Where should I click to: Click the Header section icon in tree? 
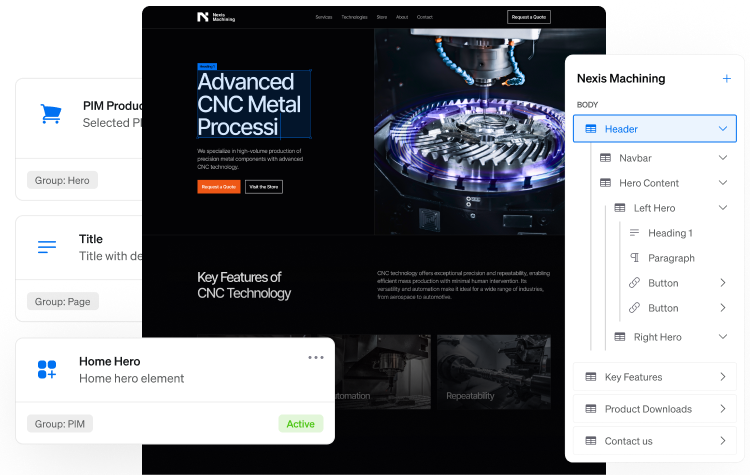tap(591, 129)
